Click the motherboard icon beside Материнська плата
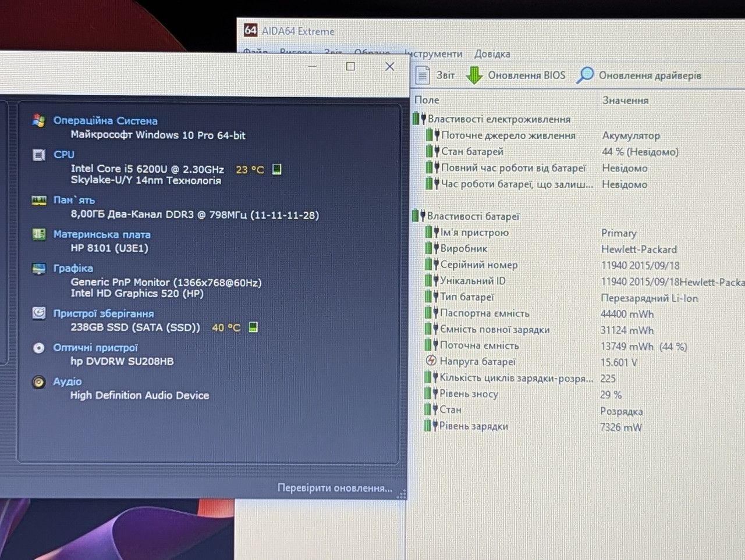 tap(39, 234)
